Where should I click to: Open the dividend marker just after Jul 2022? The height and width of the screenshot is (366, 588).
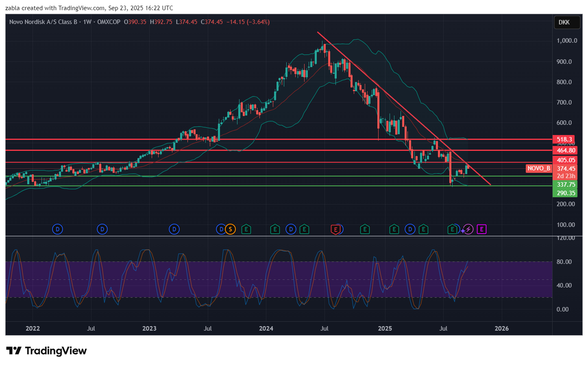(102, 229)
